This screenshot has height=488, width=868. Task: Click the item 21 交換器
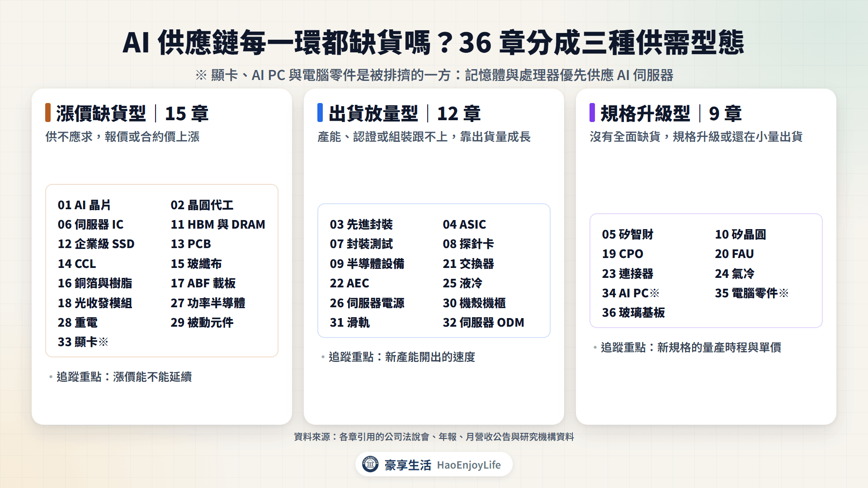click(468, 264)
